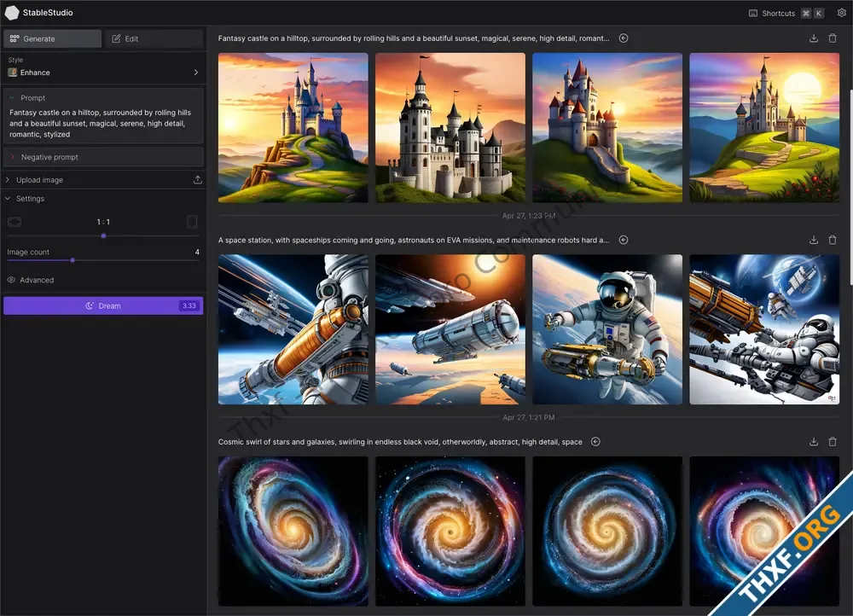Reuse the Cosmic swirl prompt arrow icon
The height and width of the screenshot is (616, 853).
point(595,442)
